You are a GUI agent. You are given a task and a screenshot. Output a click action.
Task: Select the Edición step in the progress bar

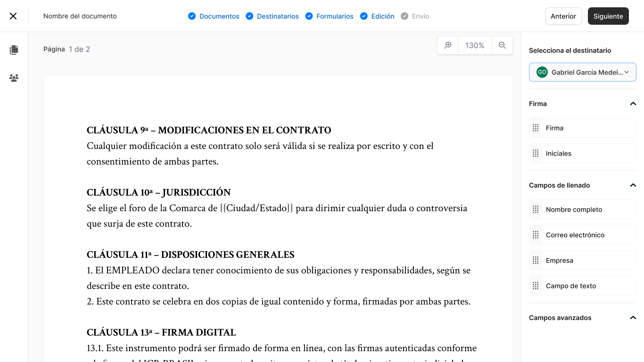(x=382, y=16)
